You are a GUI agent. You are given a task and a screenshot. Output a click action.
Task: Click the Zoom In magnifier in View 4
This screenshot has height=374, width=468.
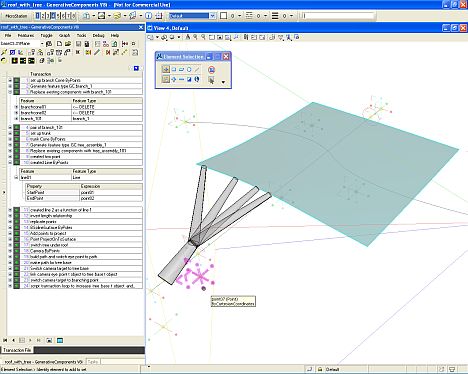[195, 37]
